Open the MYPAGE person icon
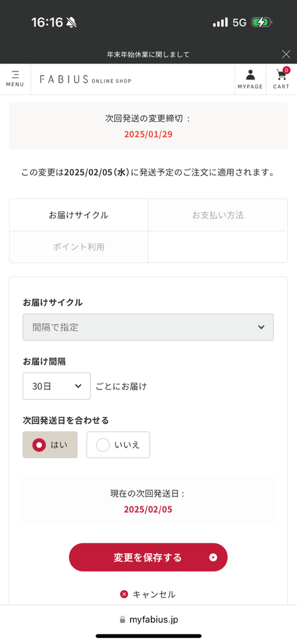The image size is (297, 644). 250,79
